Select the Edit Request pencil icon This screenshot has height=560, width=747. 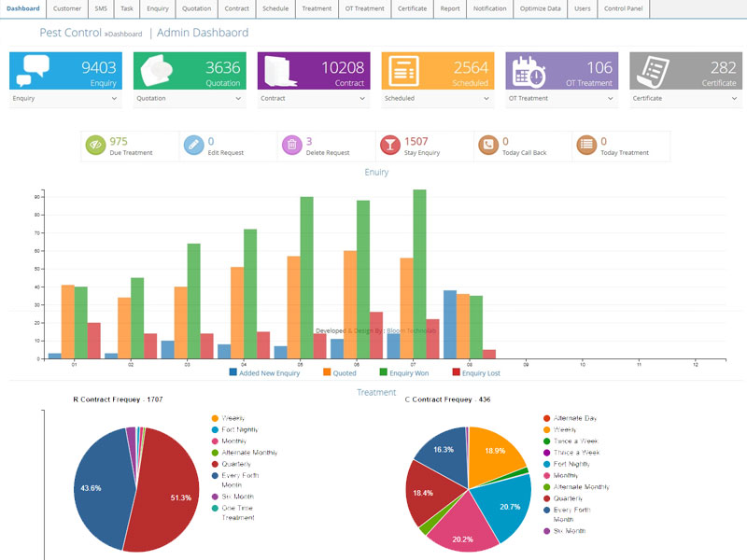click(x=192, y=146)
